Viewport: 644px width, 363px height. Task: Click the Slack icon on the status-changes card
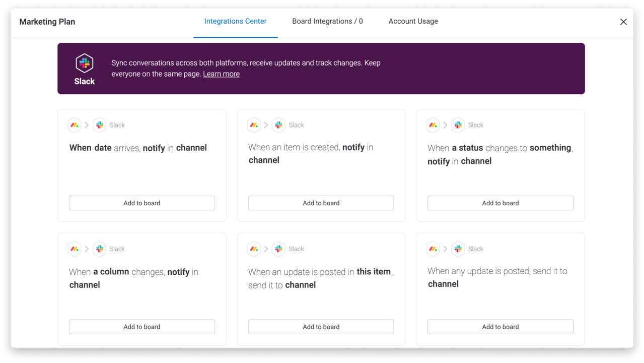coord(458,125)
